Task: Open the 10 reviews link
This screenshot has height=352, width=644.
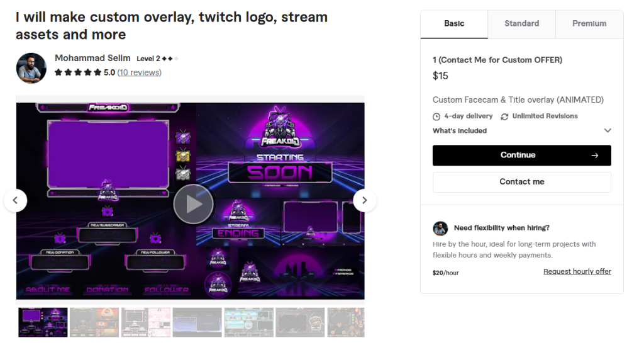Action: click(139, 72)
